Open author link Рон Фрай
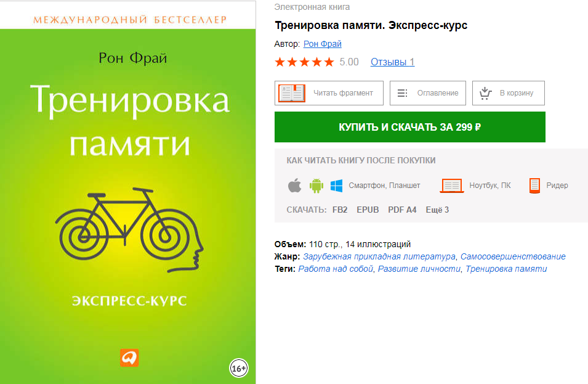Viewport: 588px width, 384px height. (323, 44)
